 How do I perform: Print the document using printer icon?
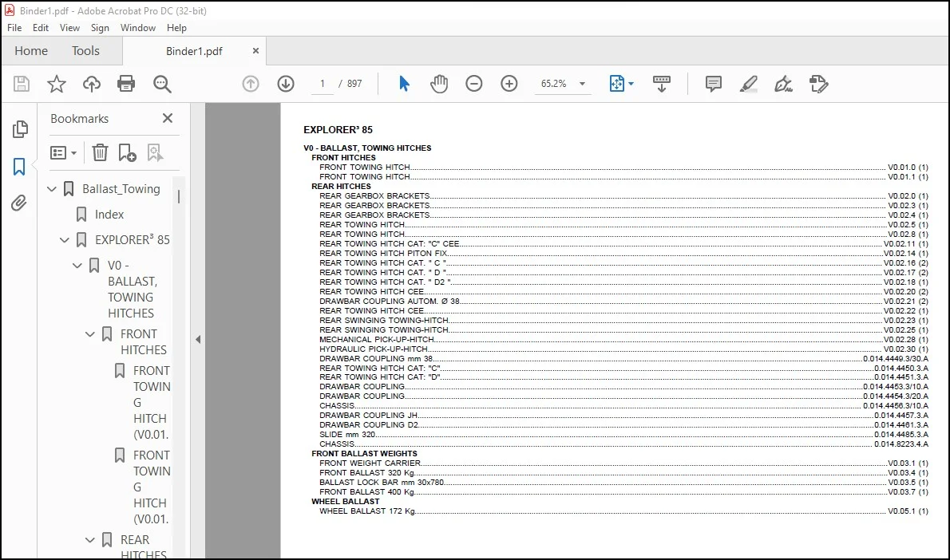click(x=126, y=84)
